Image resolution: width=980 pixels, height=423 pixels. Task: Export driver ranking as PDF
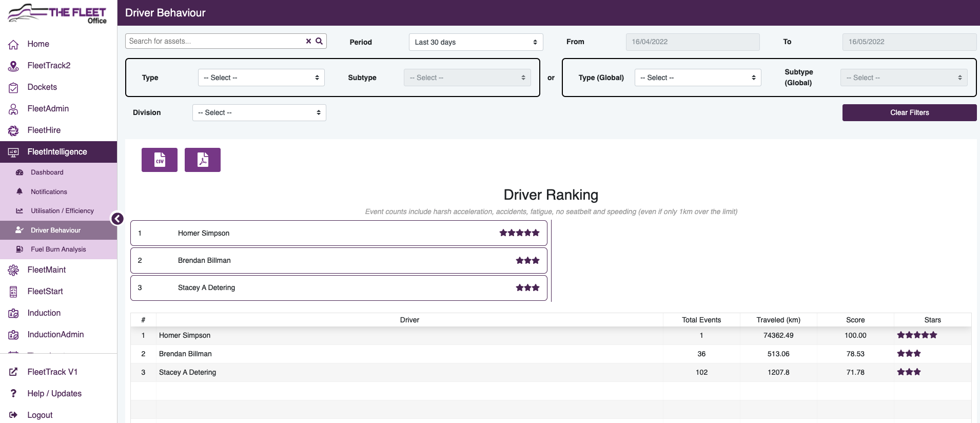point(203,160)
